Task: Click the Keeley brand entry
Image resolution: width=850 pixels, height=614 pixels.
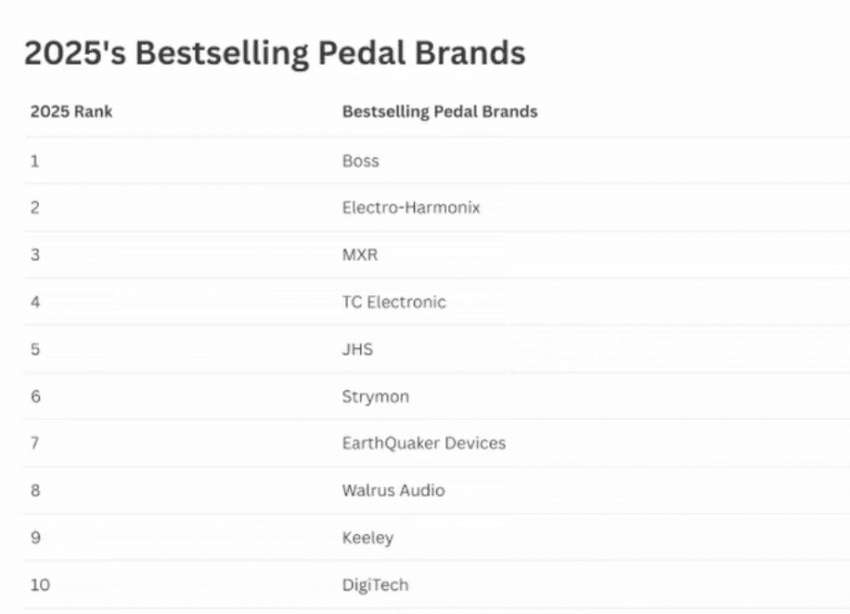Action: 367,538
